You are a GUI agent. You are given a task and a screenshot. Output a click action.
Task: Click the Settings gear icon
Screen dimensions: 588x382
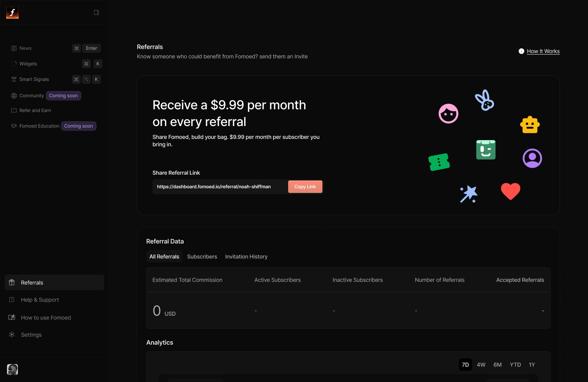pyautogui.click(x=12, y=335)
